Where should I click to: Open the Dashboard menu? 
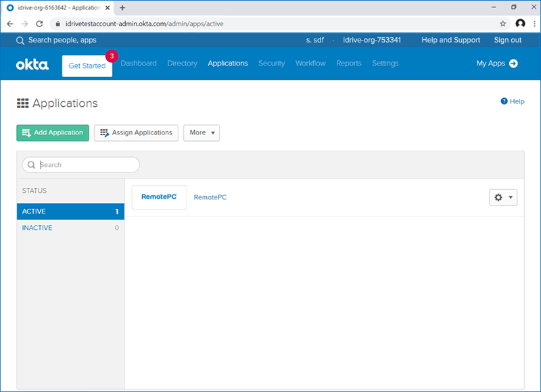pos(139,64)
